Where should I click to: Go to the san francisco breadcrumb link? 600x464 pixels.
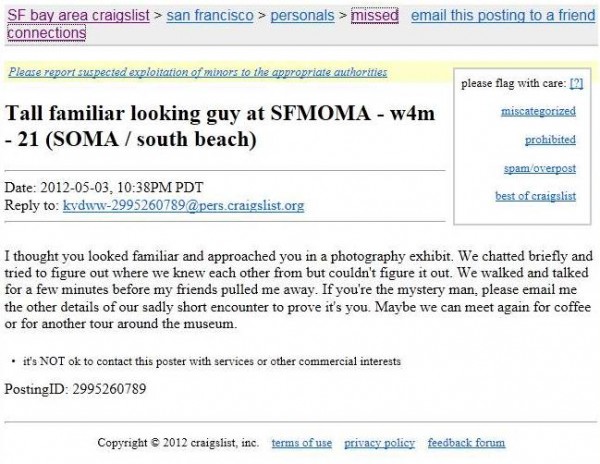(x=210, y=16)
